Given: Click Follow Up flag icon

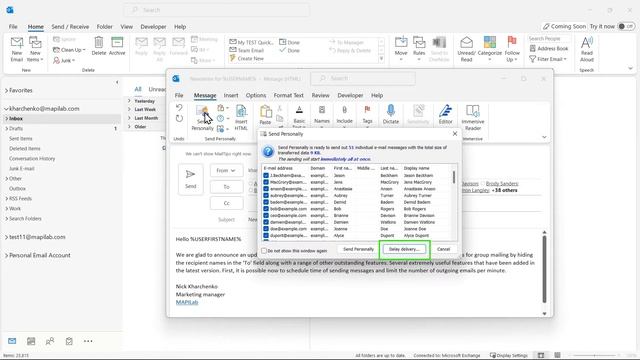Looking at the screenshot, I should 512,42.
